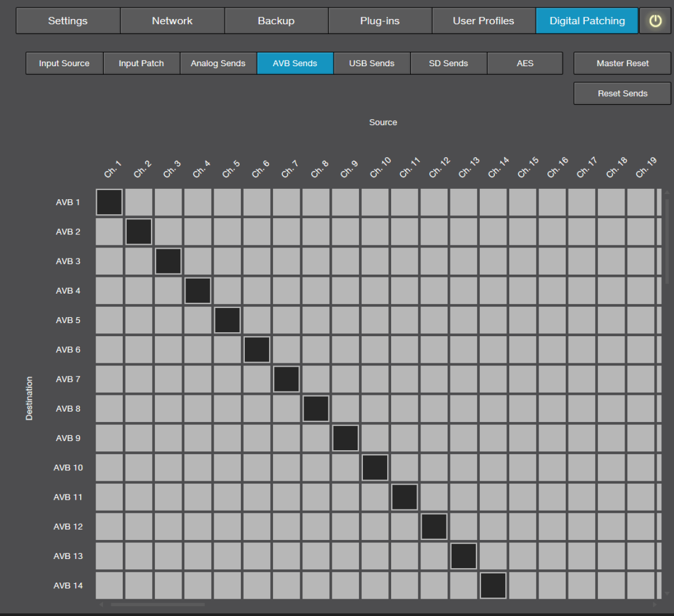Open the User Profiles tab
This screenshot has width=674, height=616.
click(483, 21)
